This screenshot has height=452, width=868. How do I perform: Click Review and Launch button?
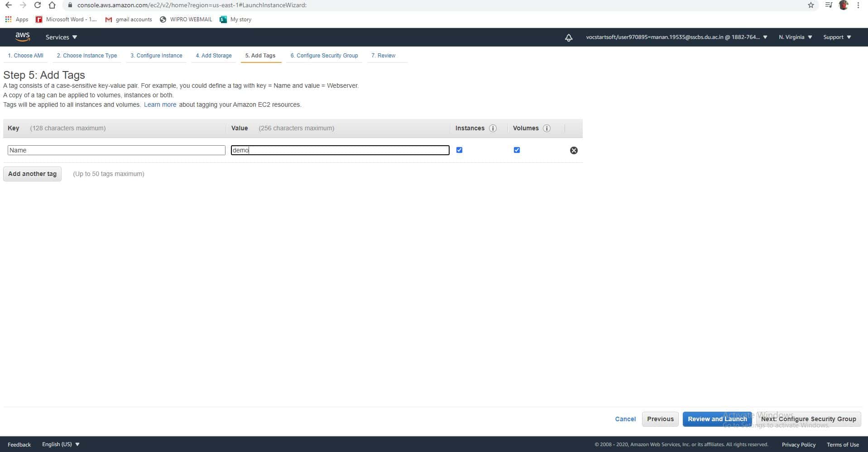point(717,419)
